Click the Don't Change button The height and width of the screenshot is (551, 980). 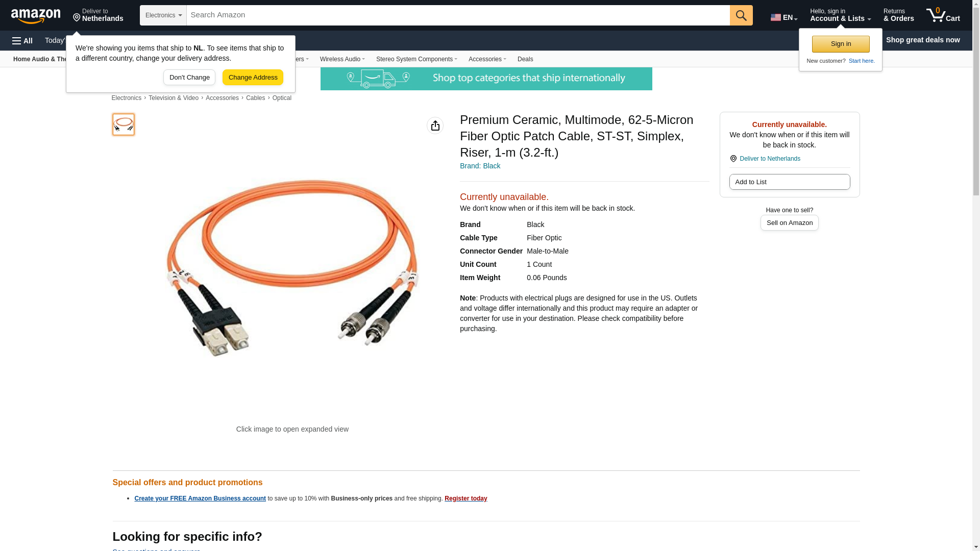tap(189, 78)
